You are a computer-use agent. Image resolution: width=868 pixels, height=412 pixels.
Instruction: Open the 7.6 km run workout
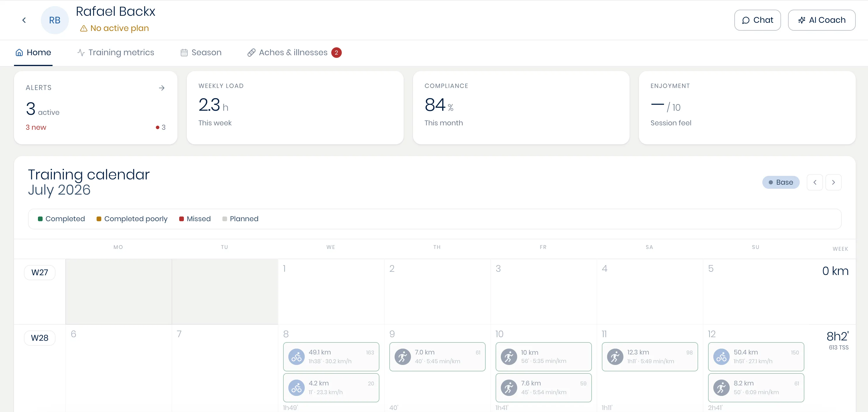pos(543,388)
